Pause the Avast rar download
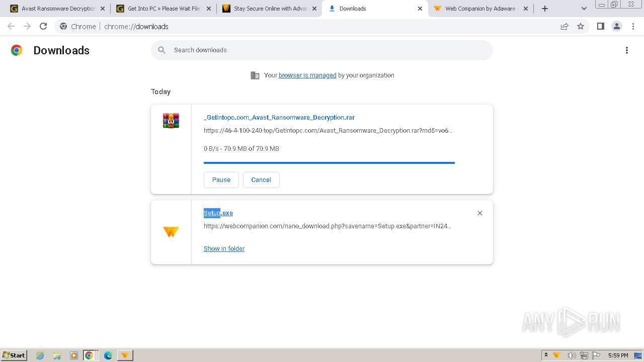Viewport: 644px width, 362px height. click(x=221, y=180)
